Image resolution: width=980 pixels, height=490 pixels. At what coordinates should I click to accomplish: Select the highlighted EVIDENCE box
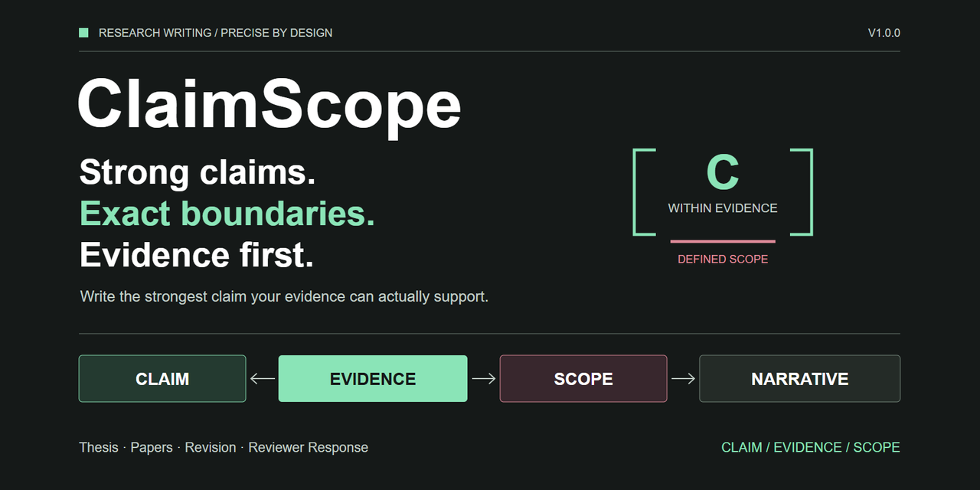(373, 378)
